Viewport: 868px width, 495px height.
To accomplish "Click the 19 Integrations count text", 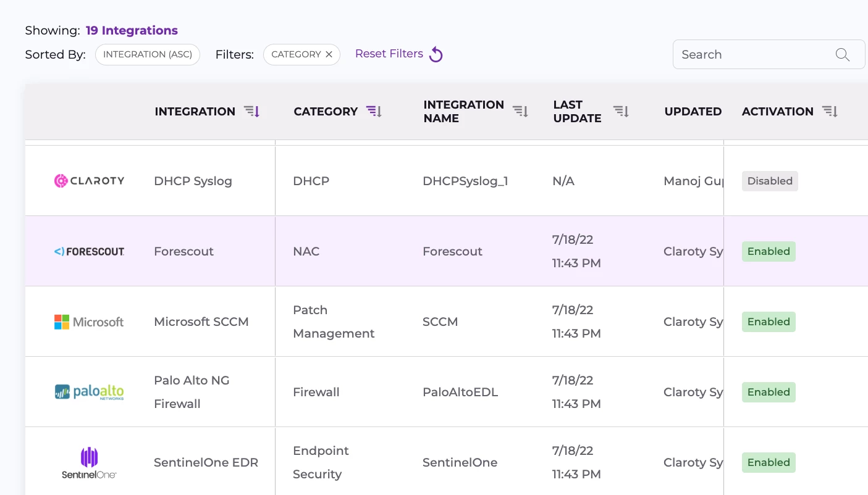I will 132,30.
